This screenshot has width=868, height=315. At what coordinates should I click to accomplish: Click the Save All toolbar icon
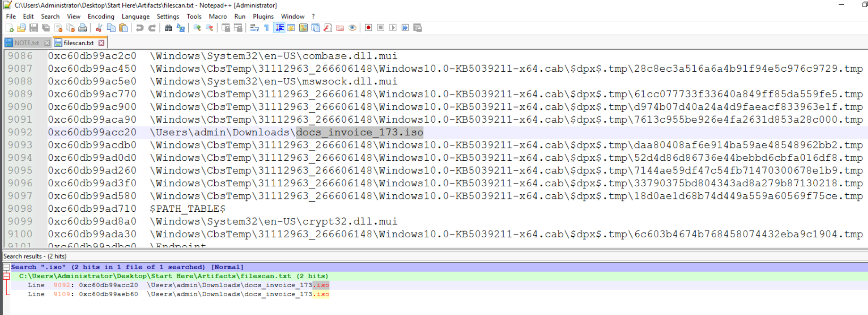[x=46, y=28]
